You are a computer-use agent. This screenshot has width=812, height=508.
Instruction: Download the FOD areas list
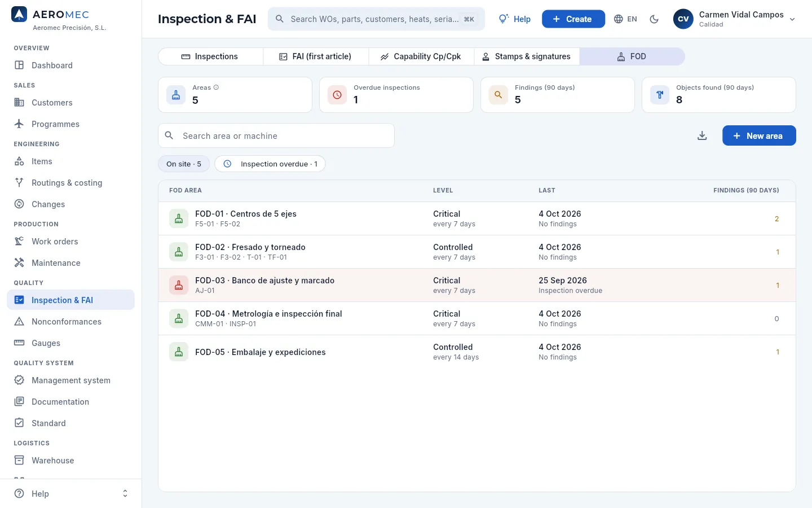click(702, 135)
